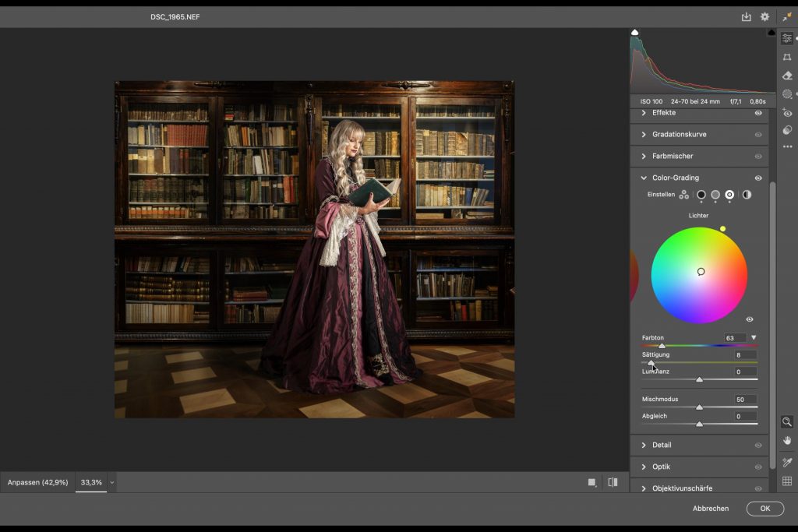This screenshot has height=532, width=798.
Task: Toggle Effekte panel eye icon
Action: point(757,113)
